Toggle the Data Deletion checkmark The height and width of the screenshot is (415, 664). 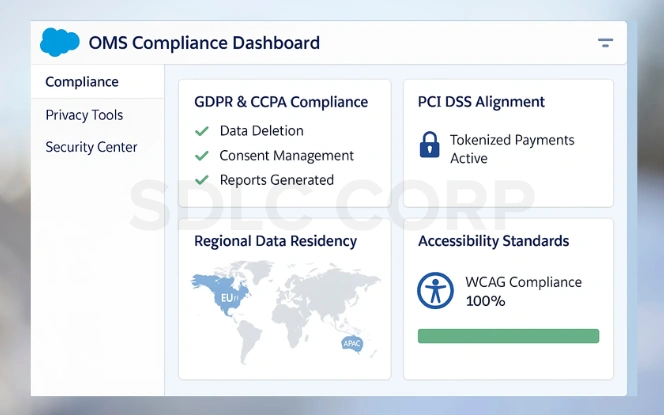point(202,131)
